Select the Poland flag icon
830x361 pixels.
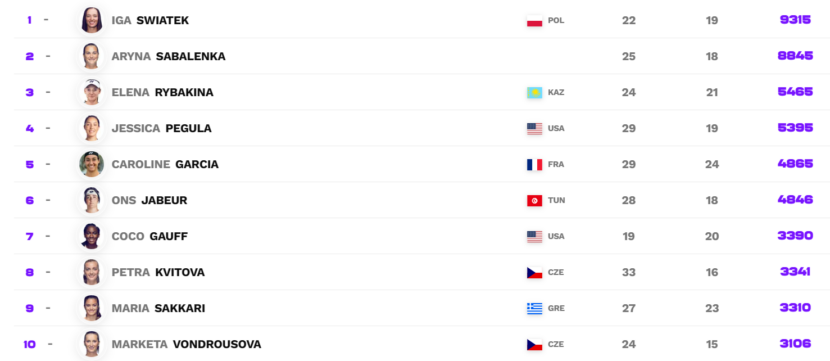click(534, 21)
